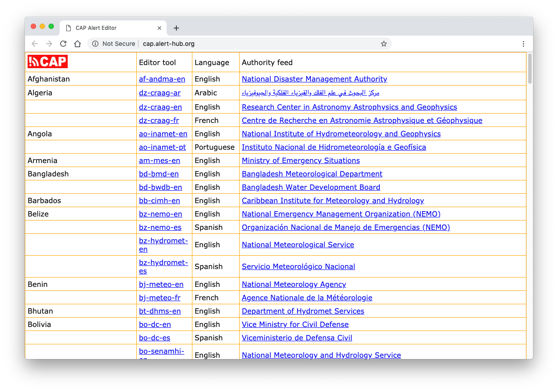This screenshot has width=558, height=392.
Task: Open Agence Nationale de la Météorologie feed
Action: (x=307, y=298)
